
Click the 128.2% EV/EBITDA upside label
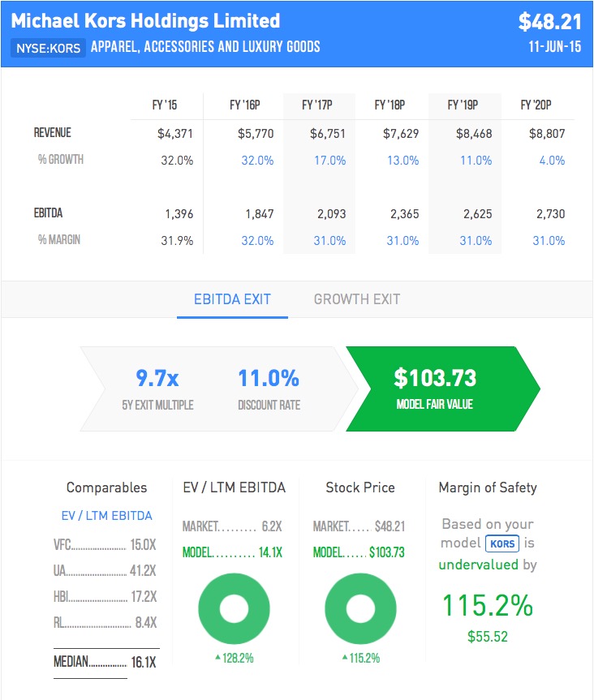point(235,658)
